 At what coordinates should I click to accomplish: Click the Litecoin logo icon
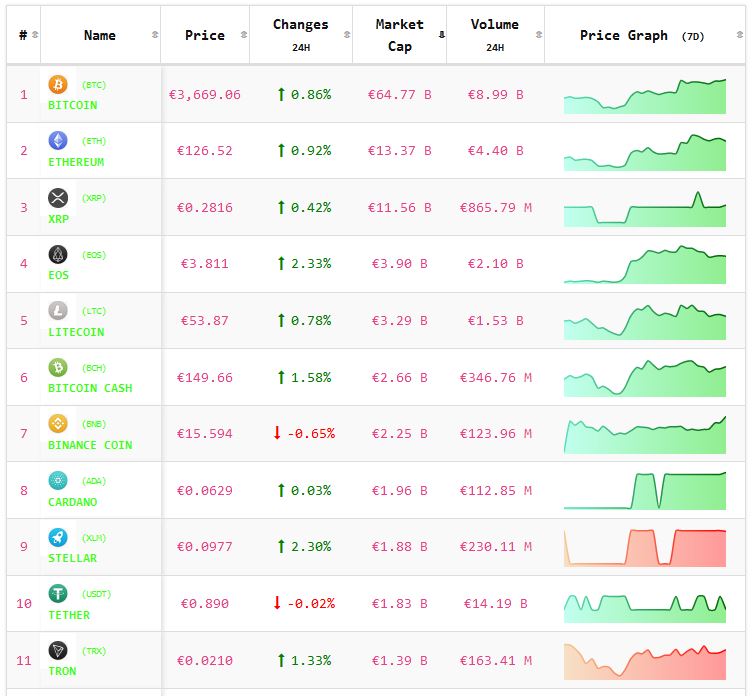[58, 311]
